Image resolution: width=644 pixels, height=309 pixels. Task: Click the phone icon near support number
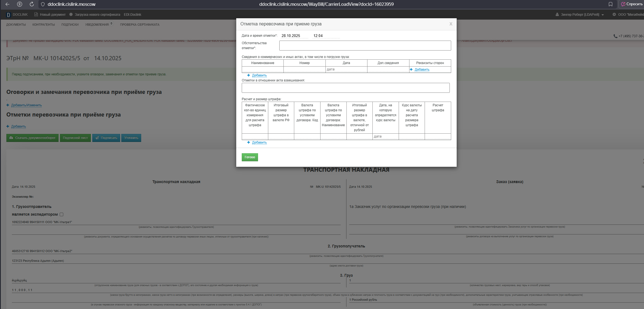tap(615, 36)
